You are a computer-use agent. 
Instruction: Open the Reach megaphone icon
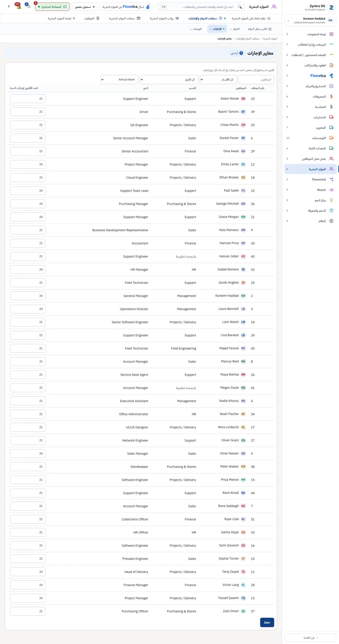click(331, 190)
